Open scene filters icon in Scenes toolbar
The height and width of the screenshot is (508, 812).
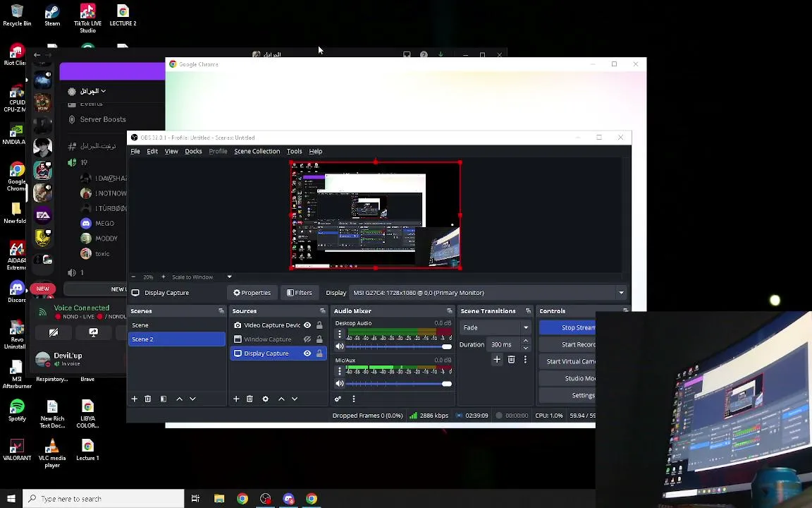coord(163,399)
